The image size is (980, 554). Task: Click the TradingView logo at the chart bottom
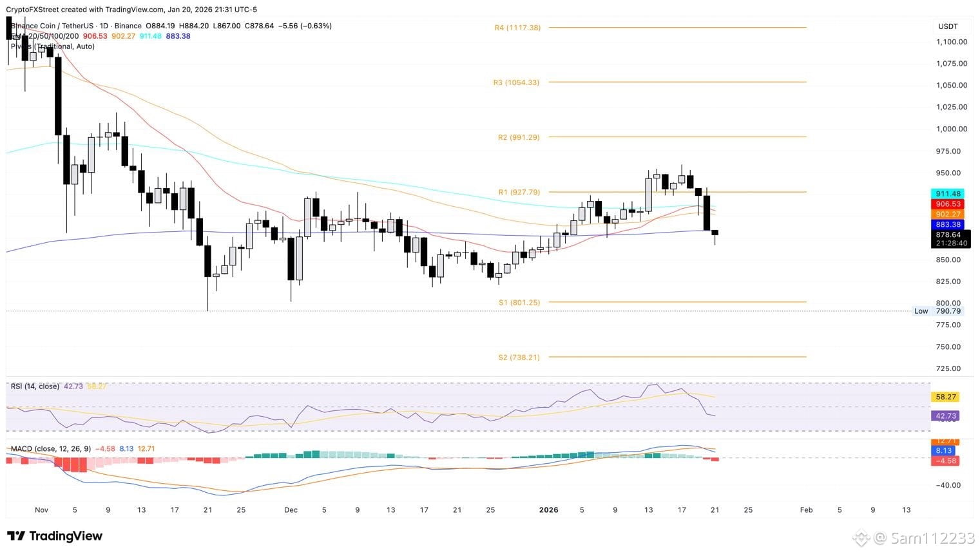55,536
